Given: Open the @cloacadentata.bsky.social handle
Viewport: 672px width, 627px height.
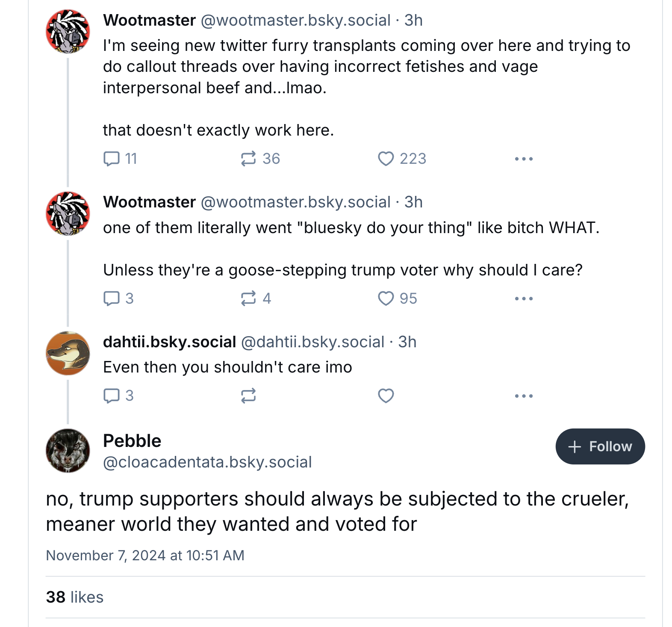Looking at the screenshot, I should point(207,462).
